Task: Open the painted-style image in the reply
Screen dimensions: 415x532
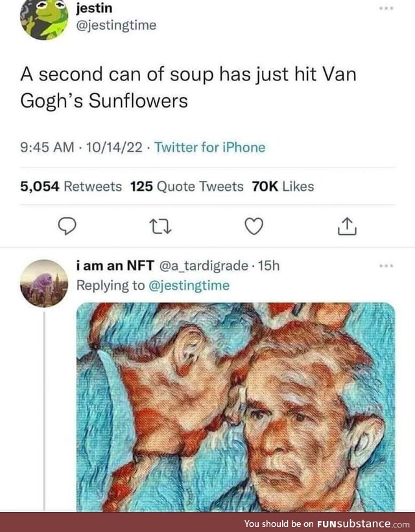Action: pyautogui.click(x=235, y=407)
